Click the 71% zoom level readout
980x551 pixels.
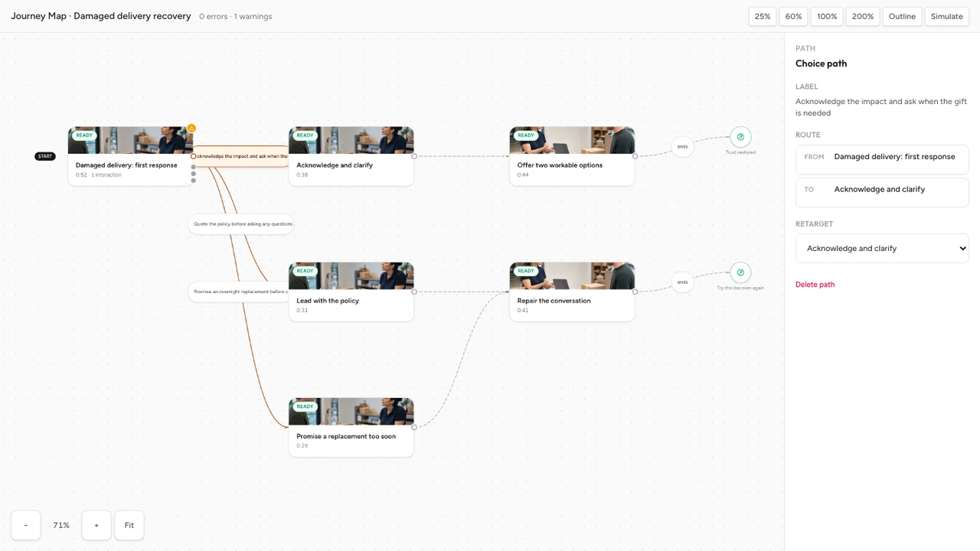61,525
